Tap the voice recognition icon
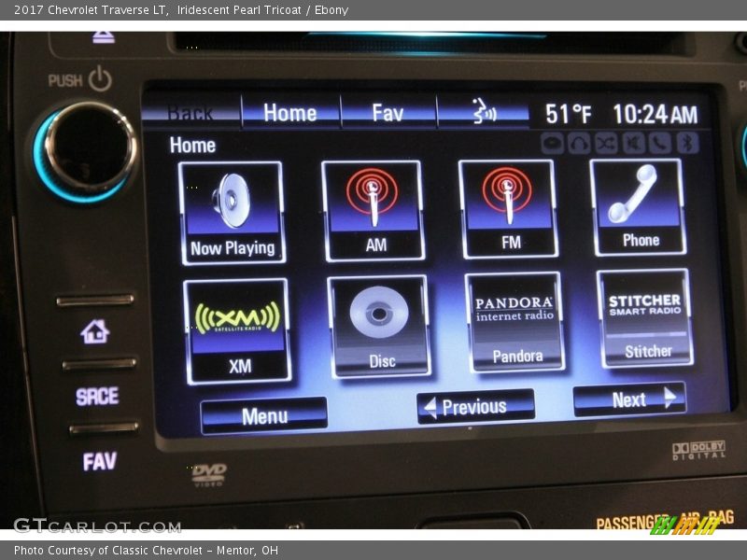 point(483,111)
